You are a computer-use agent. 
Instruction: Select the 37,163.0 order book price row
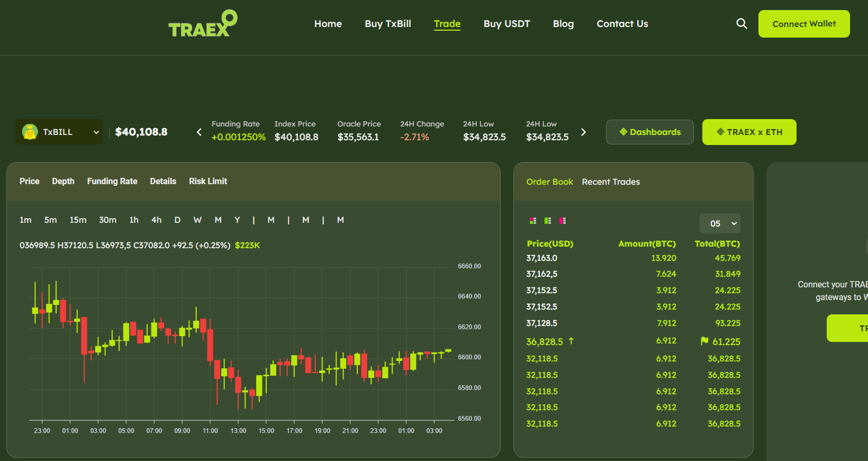[541, 258]
